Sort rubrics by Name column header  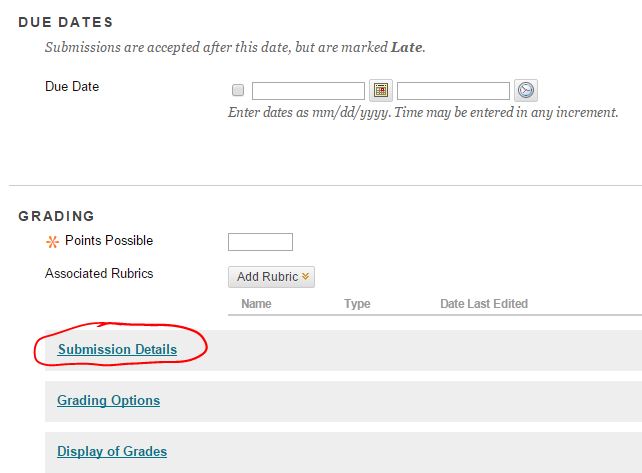coord(256,303)
